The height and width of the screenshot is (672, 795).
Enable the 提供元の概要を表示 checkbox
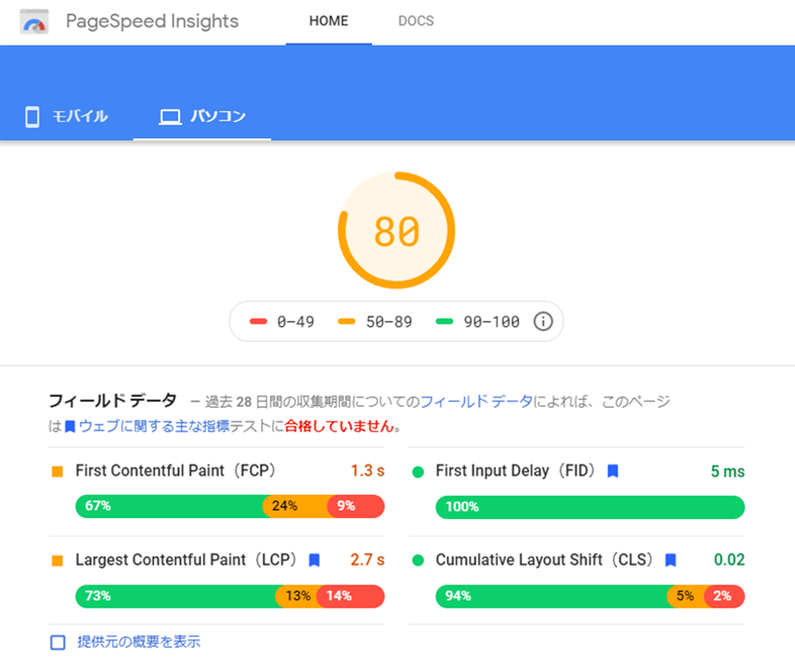pyautogui.click(x=58, y=642)
